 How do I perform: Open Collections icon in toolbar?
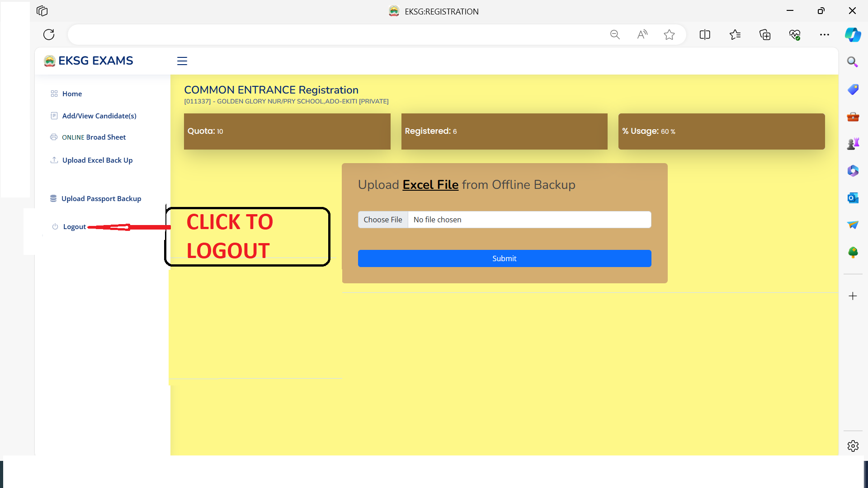(x=764, y=34)
